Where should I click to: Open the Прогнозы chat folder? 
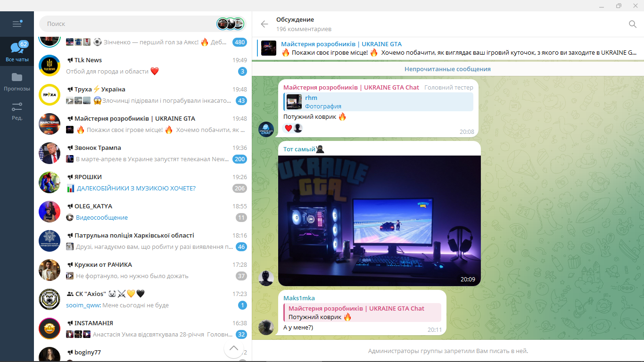click(17, 81)
